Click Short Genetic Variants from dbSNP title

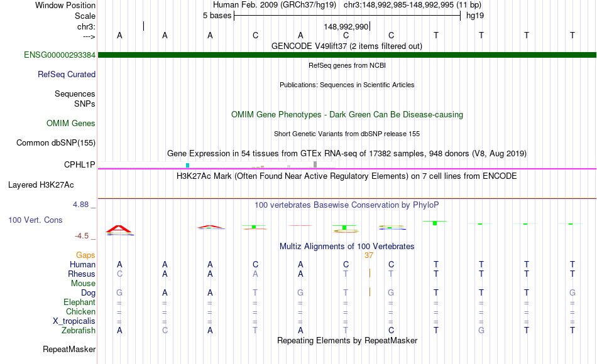point(347,134)
